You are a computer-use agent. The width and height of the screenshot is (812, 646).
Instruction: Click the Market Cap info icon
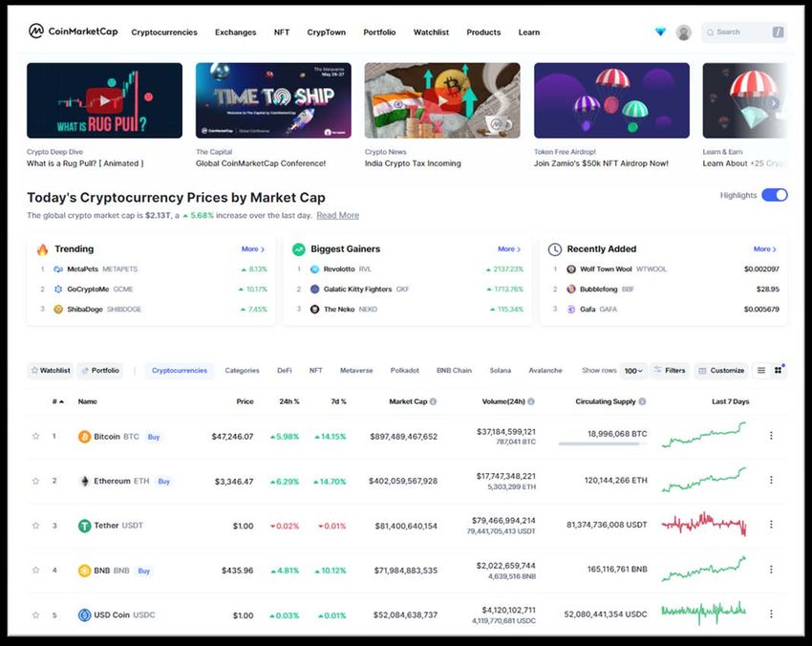pos(433,401)
